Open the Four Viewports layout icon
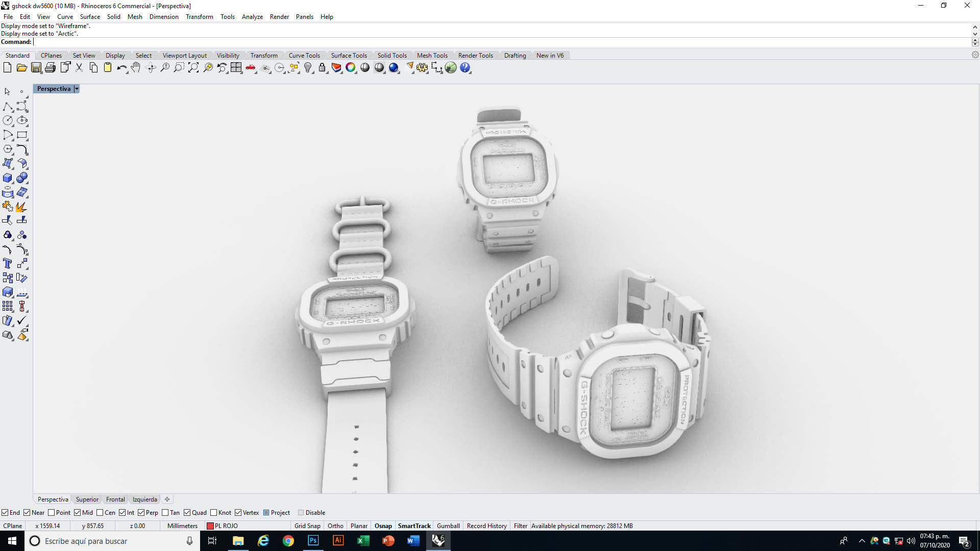Image resolution: width=980 pixels, height=551 pixels. click(236, 68)
